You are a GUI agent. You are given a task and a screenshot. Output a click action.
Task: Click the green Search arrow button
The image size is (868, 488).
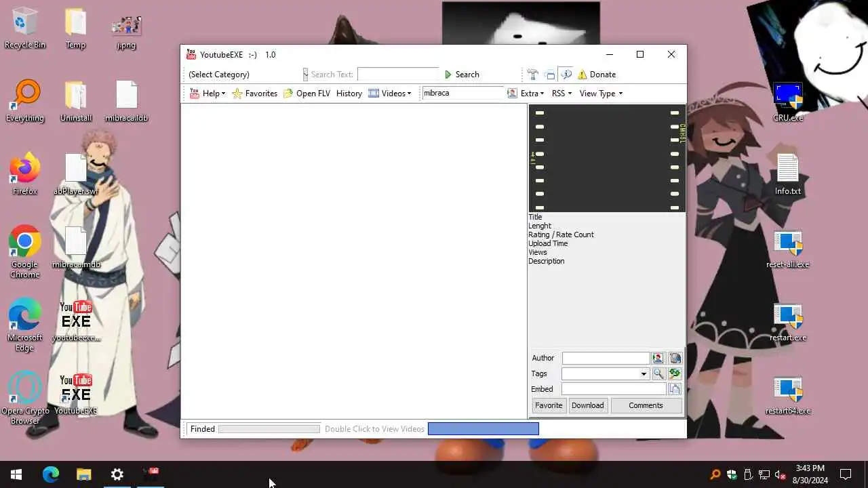[x=462, y=75]
